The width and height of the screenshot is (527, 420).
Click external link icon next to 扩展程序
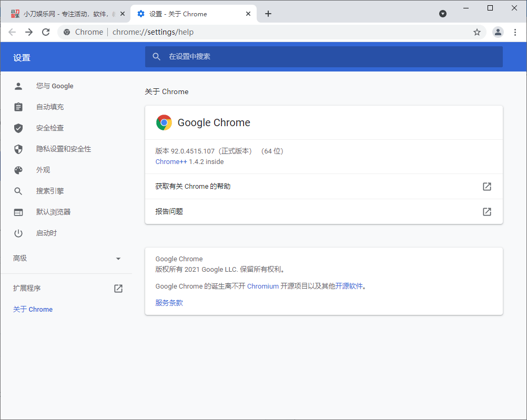(x=118, y=289)
